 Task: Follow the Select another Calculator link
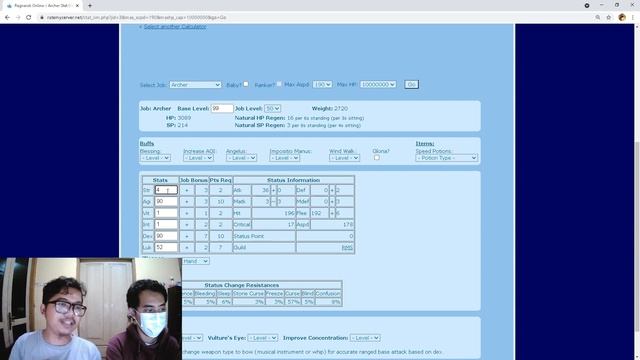coord(175,27)
